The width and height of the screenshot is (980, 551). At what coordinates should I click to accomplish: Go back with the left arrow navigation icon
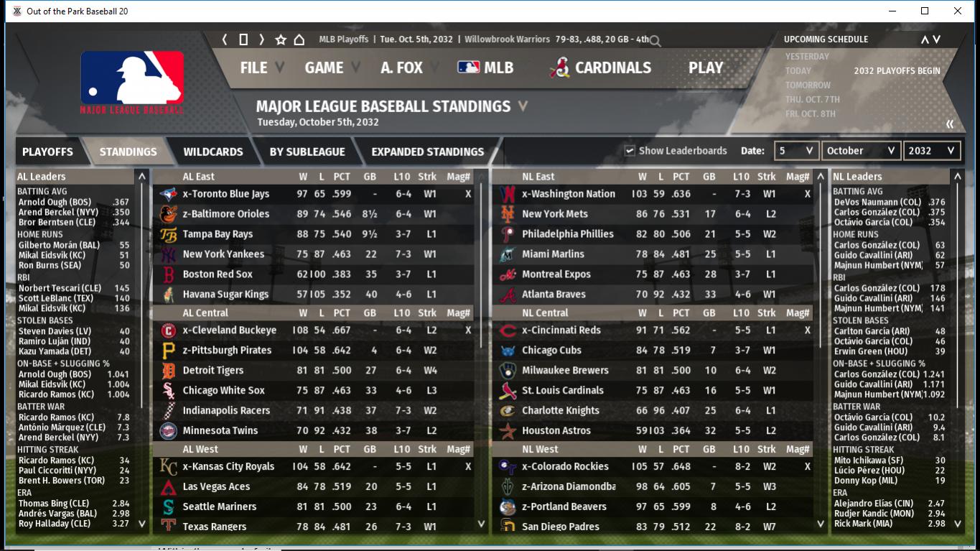pyautogui.click(x=225, y=40)
